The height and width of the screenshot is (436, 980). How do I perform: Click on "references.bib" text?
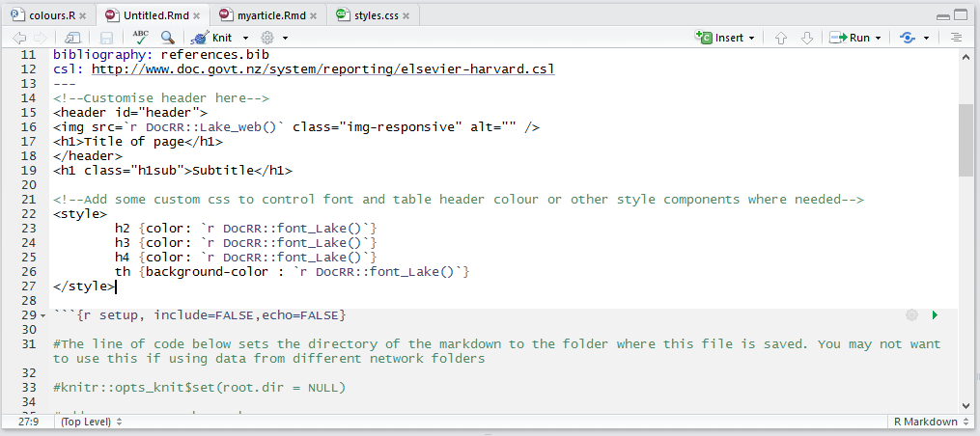215,54
